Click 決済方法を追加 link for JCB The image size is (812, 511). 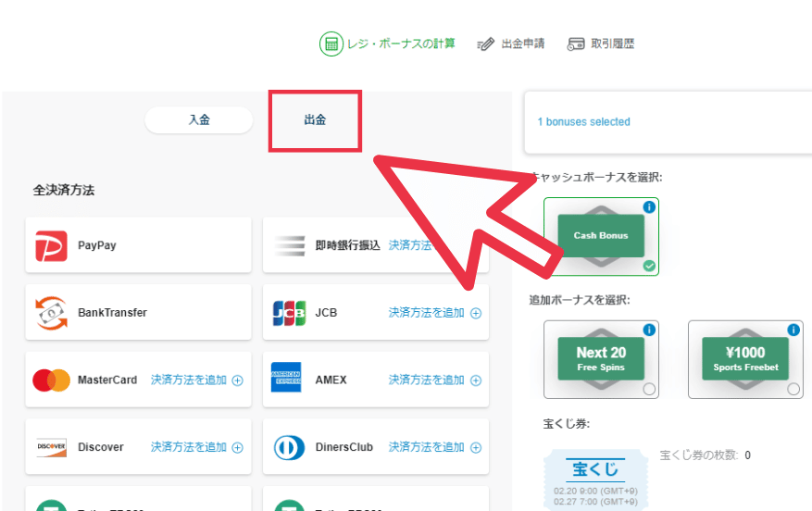click(x=426, y=313)
